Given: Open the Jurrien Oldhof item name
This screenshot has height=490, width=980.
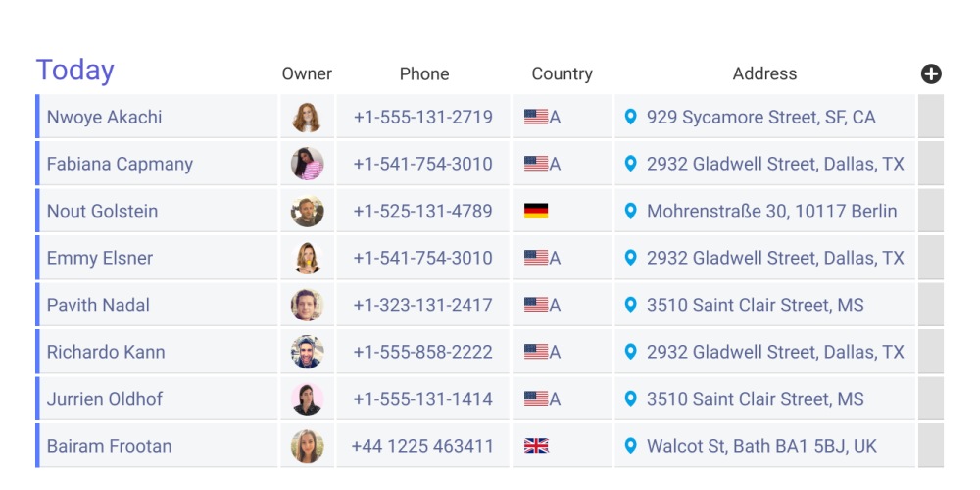Looking at the screenshot, I should click(x=105, y=399).
